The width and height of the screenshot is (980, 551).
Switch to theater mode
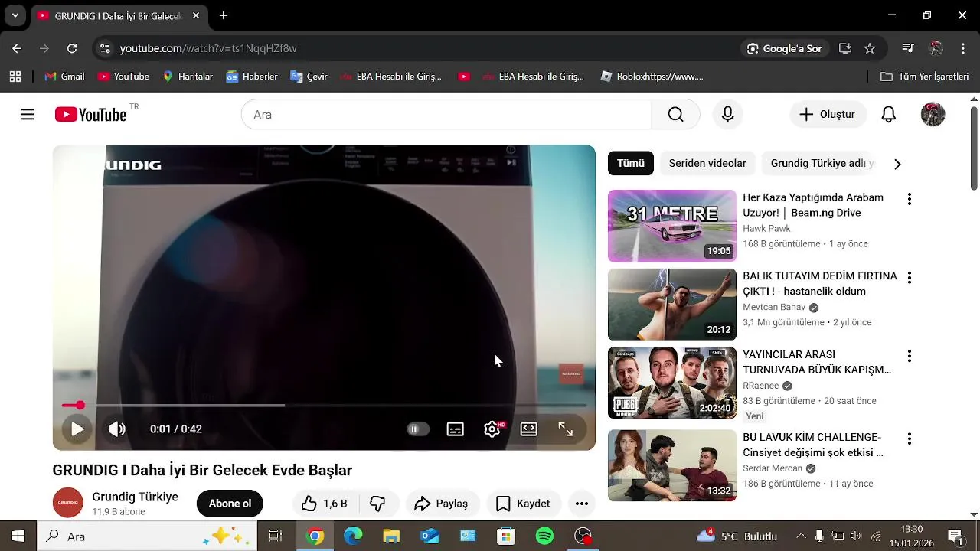(x=529, y=429)
